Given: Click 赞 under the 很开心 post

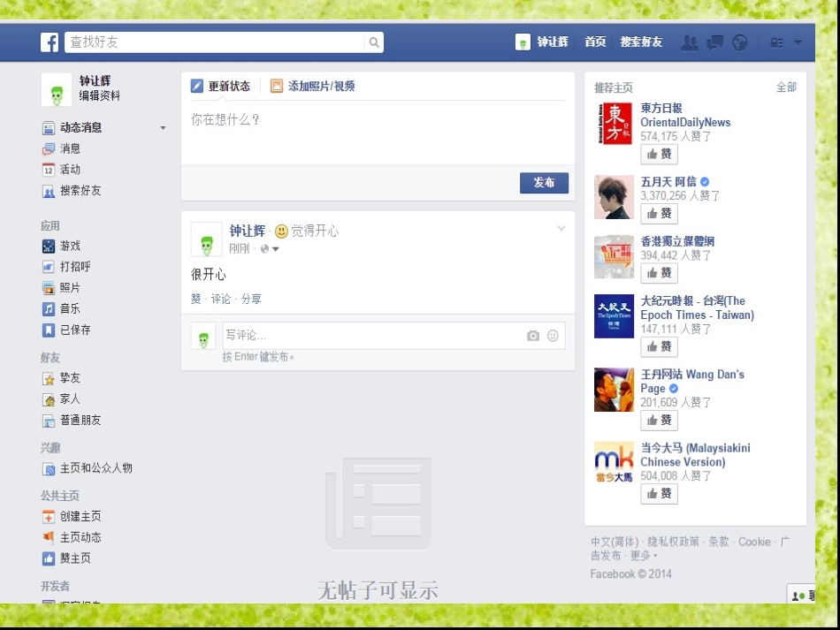Looking at the screenshot, I should point(196,299).
